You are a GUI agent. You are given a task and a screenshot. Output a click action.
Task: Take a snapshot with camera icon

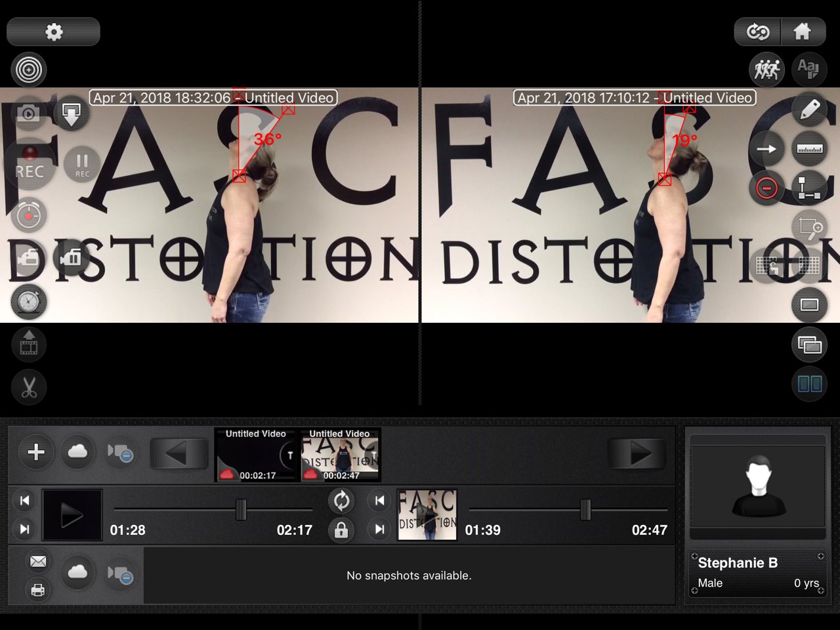pos(29,114)
